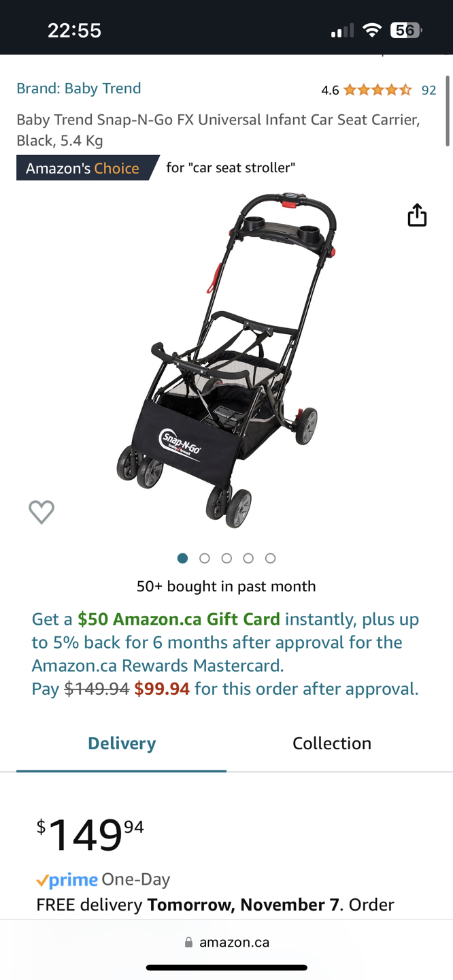Viewport: 453px width, 980px height.
Task: Open the 92 reviews count link
Action: [x=429, y=90]
